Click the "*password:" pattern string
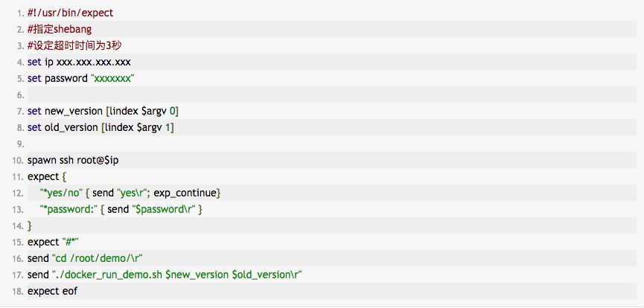This screenshot has height=308, width=644. pos(68,210)
